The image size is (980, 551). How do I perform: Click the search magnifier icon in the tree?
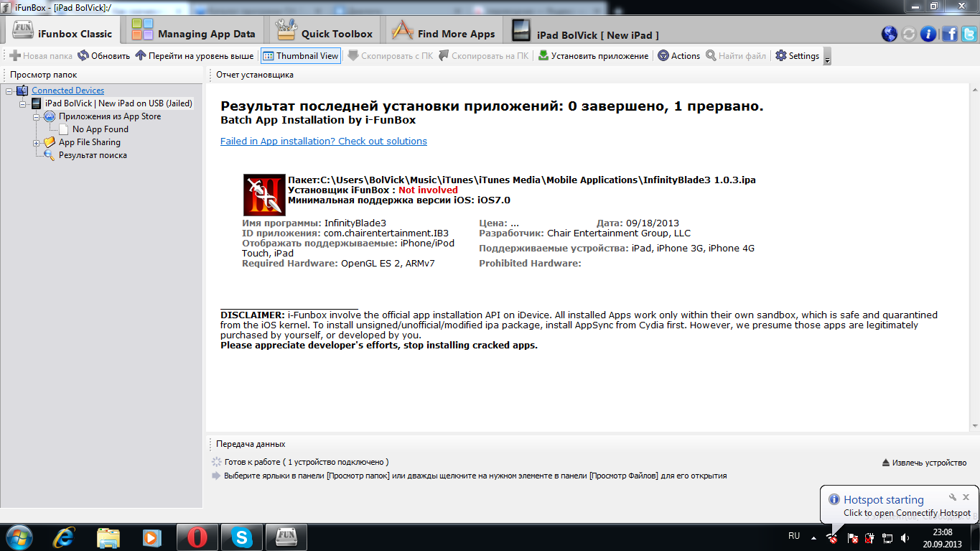(50, 155)
